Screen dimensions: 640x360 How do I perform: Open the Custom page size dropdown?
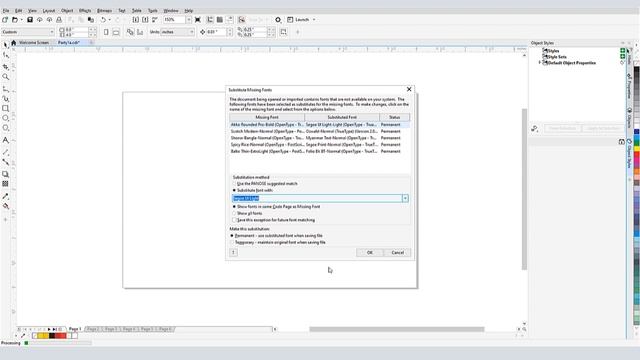pyautogui.click(x=52, y=32)
